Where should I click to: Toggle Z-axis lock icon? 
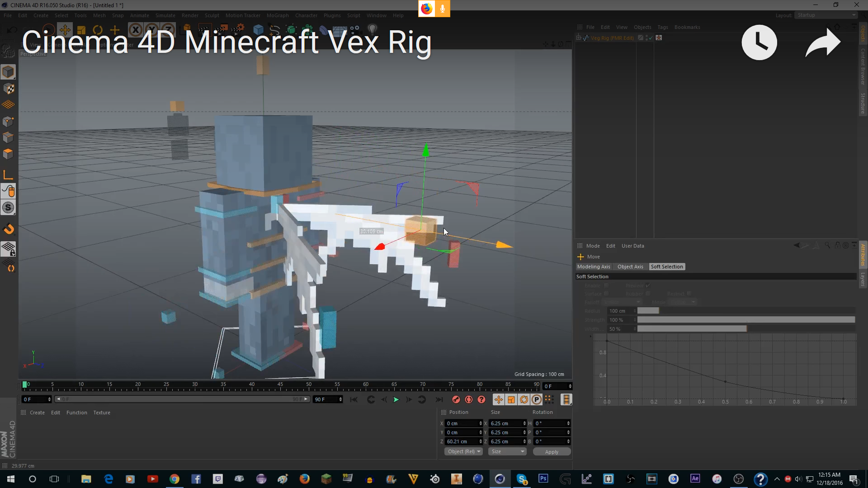tap(167, 30)
